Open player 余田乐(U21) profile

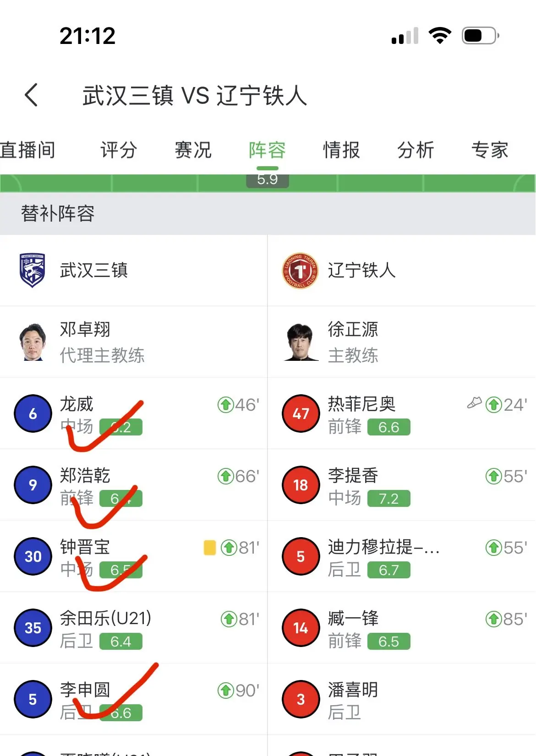tap(105, 619)
